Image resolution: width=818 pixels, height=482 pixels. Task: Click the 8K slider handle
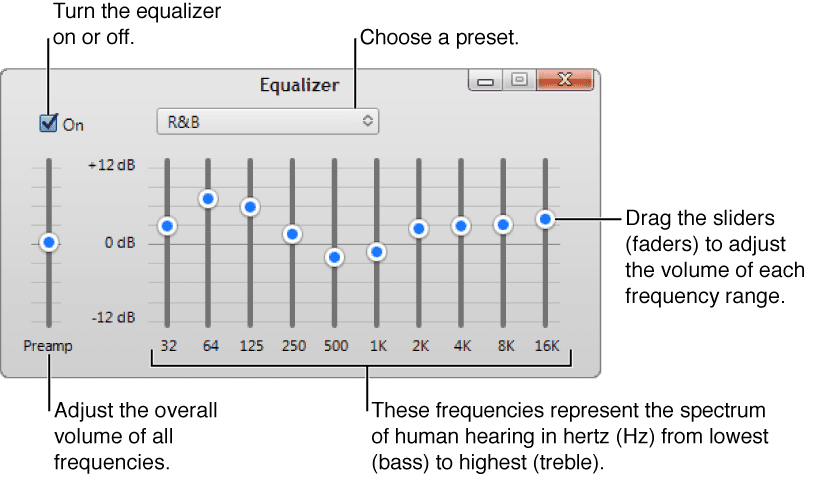tap(502, 224)
